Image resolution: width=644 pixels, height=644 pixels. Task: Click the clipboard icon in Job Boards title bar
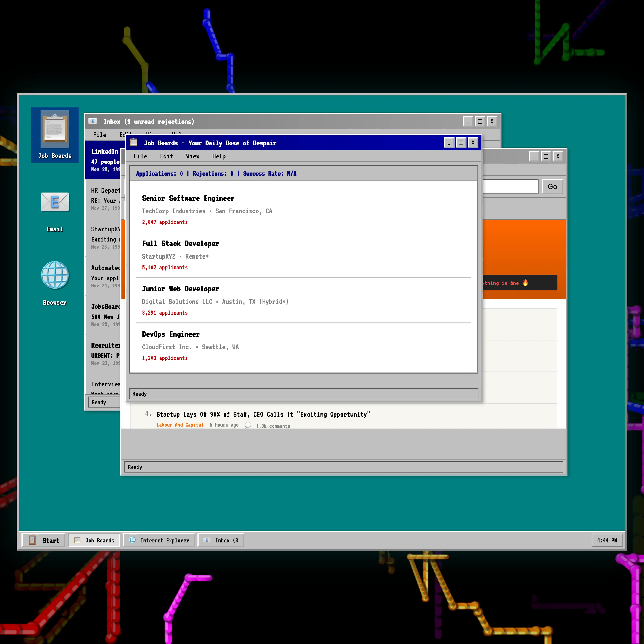[134, 143]
